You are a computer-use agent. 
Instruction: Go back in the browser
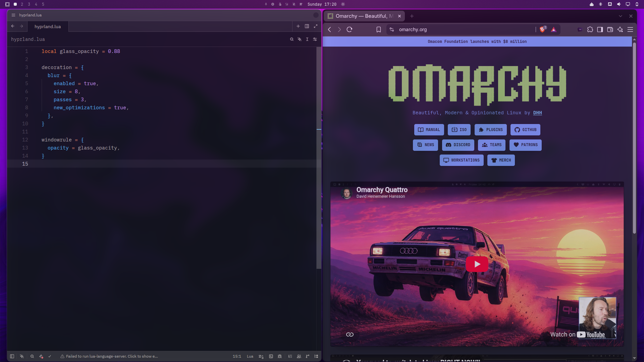click(330, 29)
